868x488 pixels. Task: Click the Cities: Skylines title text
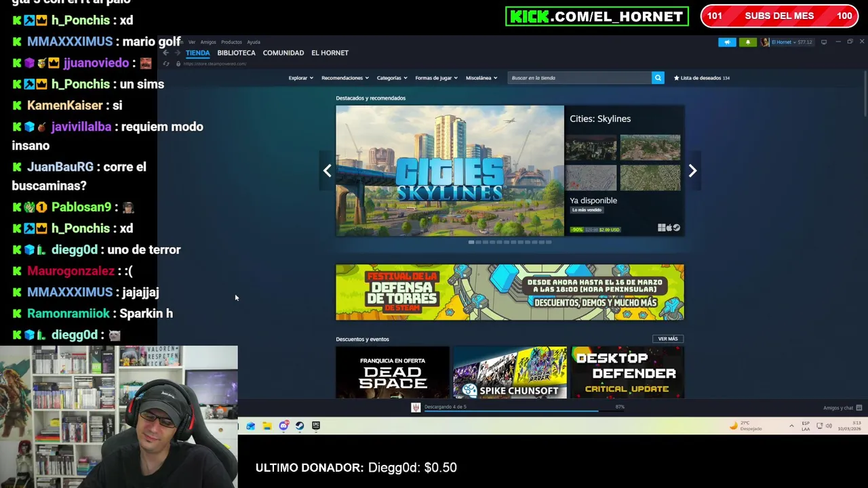[600, 119]
